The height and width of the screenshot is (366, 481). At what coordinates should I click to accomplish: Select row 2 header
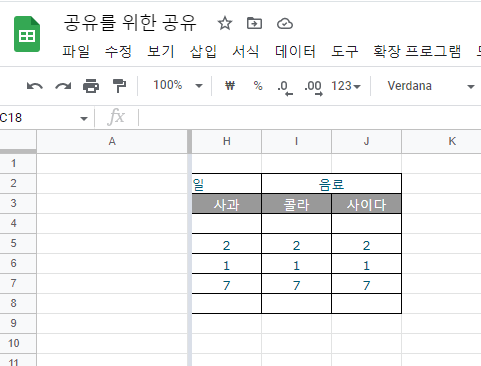18,183
